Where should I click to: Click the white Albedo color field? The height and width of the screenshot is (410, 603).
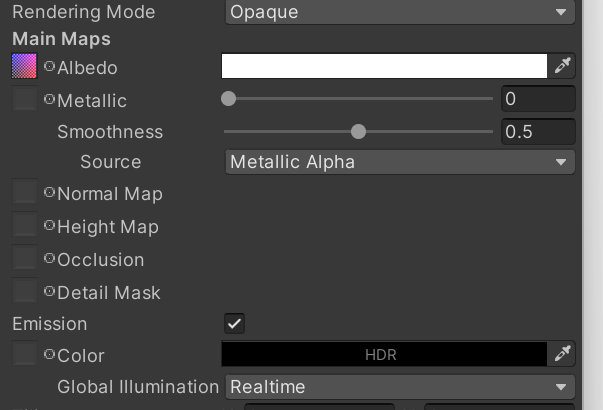[x=384, y=66]
